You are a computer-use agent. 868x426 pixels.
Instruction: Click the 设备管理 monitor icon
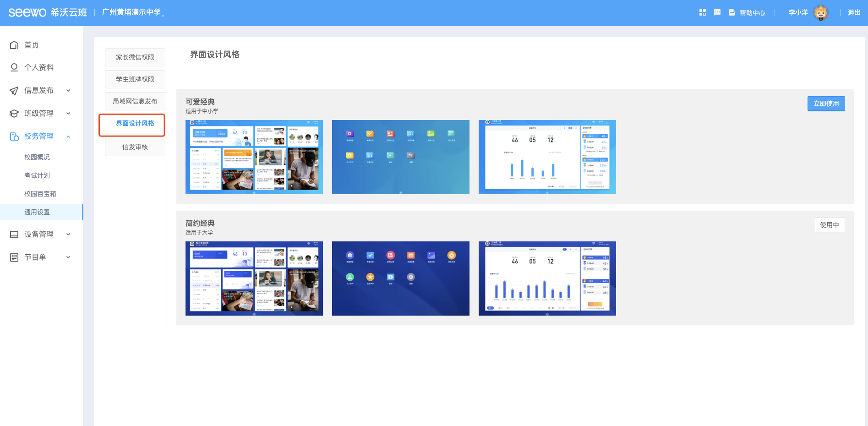pyautogui.click(x=14, y=234)
